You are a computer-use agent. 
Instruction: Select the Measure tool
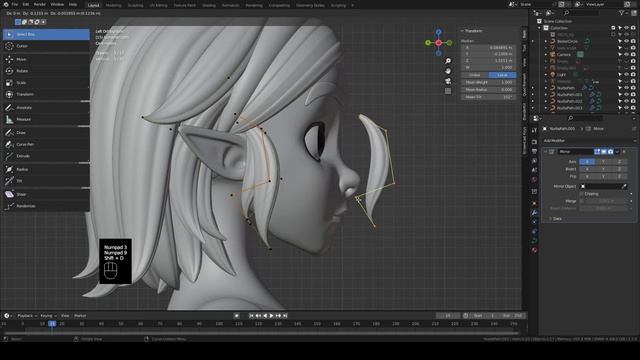pos(46,120)
